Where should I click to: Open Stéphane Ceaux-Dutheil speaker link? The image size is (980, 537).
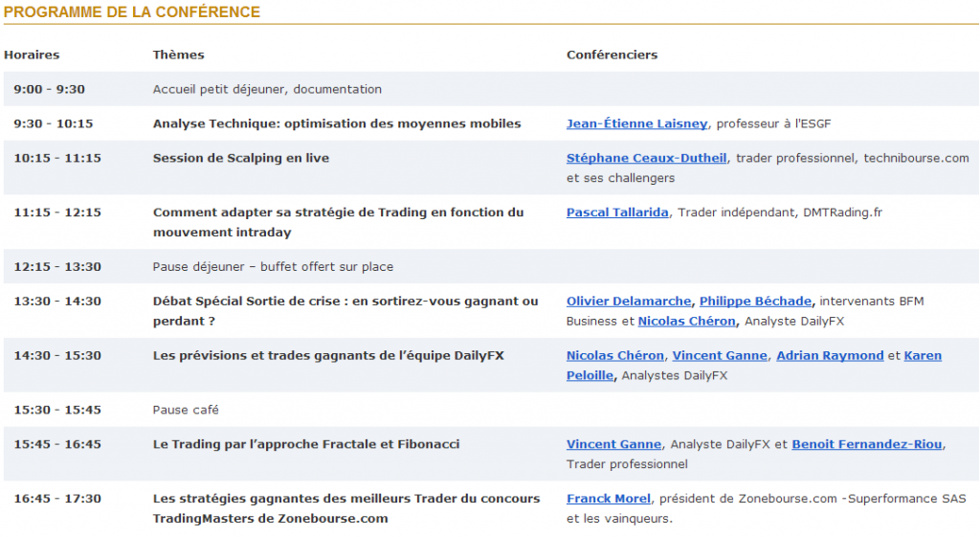point(646,158)
